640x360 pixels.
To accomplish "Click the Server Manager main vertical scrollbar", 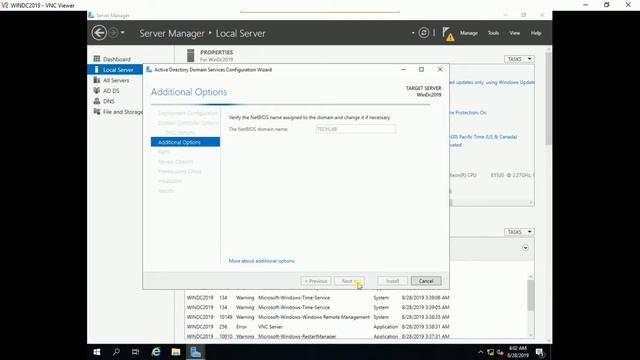I will [x=549, y=98].
